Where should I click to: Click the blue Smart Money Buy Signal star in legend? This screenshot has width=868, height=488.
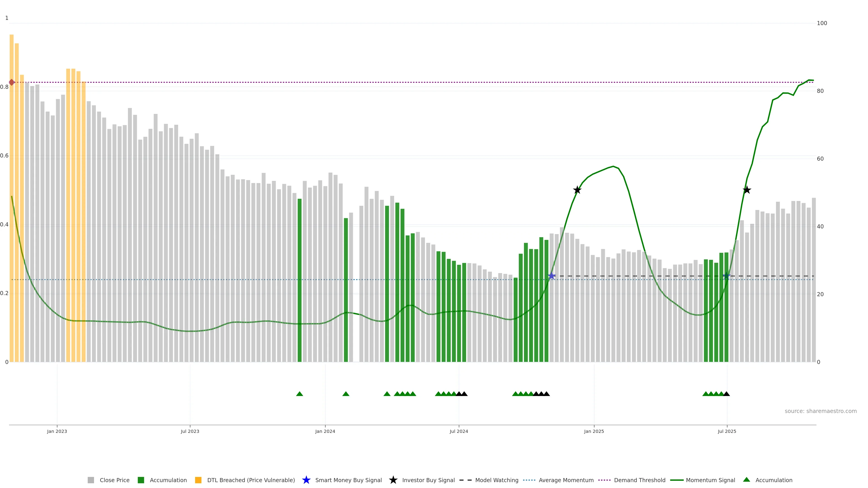(306, 480)
